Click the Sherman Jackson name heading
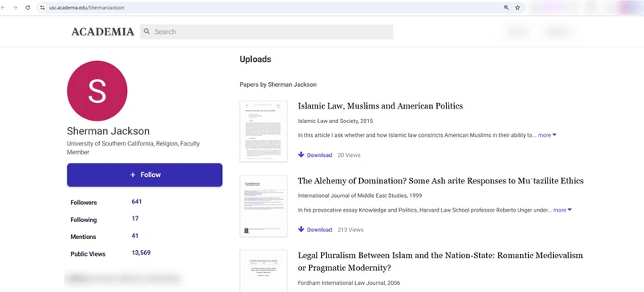The image size is (644, 292). (108, 131)
